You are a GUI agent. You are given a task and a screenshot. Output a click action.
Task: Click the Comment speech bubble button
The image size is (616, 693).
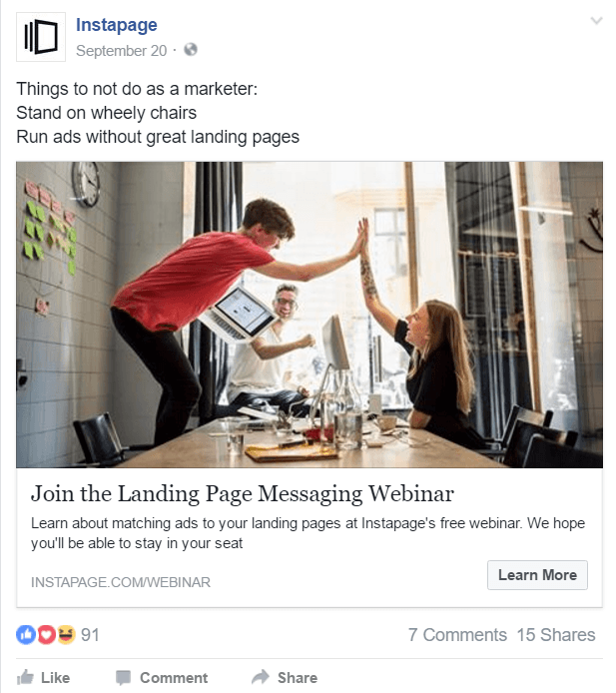click(162, 678)
